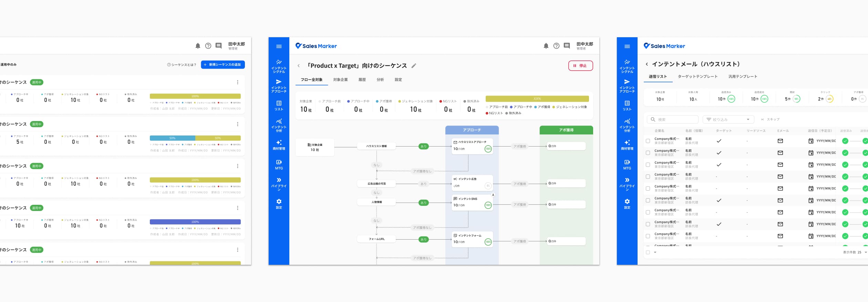Switch to 設定 tab in sequence page
This screenshot has height=302, width=868.
399,80
